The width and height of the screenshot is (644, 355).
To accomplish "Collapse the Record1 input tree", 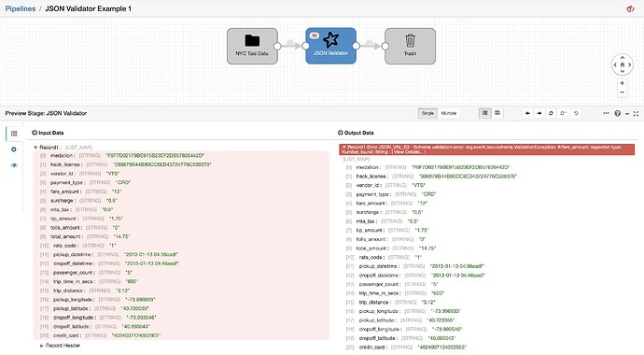I will tap(35, 147).
